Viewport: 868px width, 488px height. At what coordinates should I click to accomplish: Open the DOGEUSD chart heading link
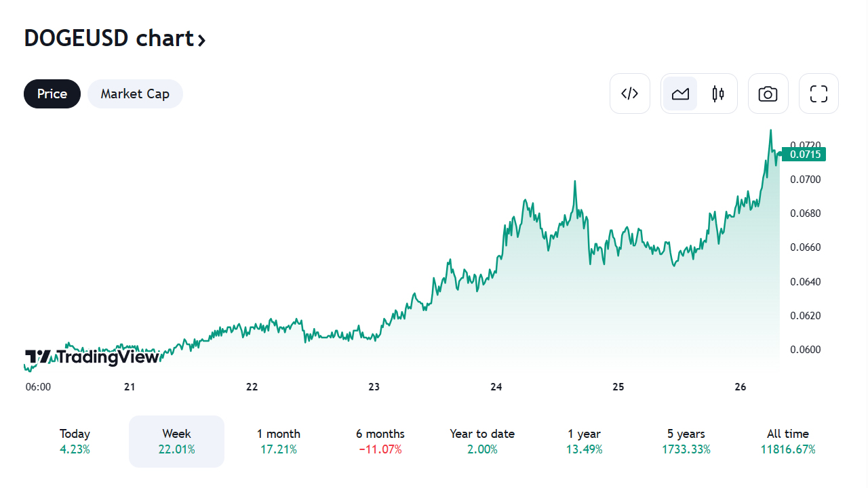click(x=109, y=39)
